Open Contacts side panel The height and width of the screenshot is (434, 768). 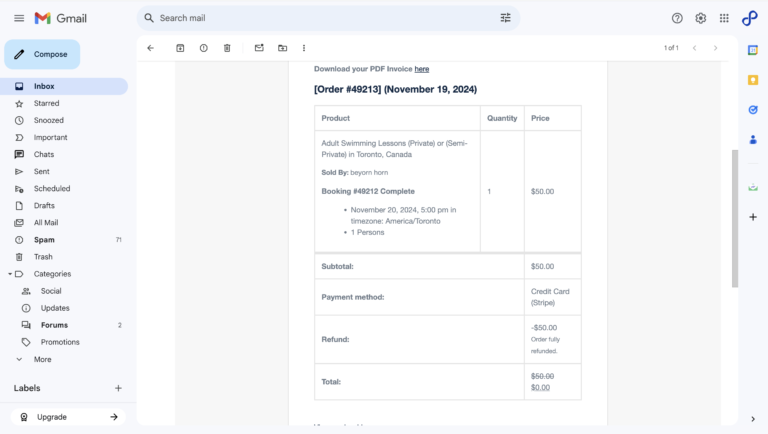753,140
